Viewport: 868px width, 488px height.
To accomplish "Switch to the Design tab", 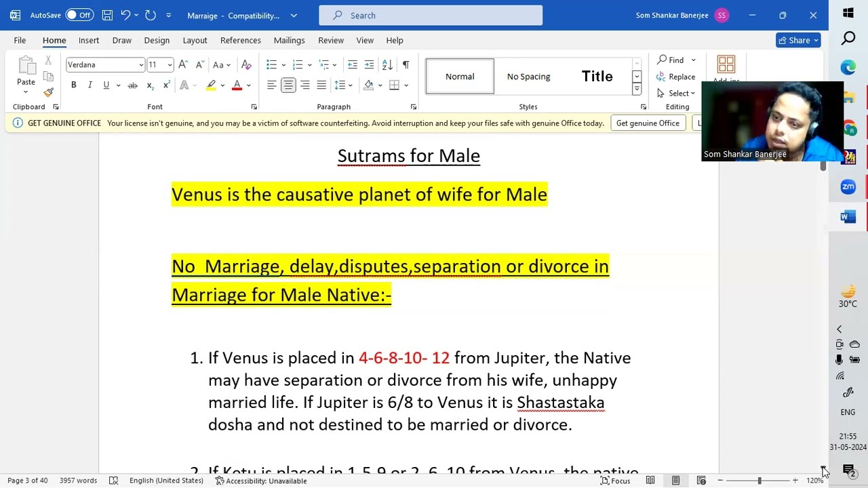I will pyautogui.click(x=157, y=40).
